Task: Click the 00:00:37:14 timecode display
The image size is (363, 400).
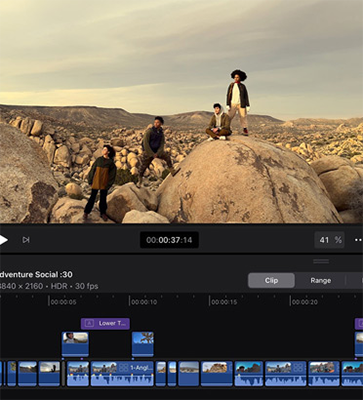Action: pyautogui.click(x=169, y=240)
